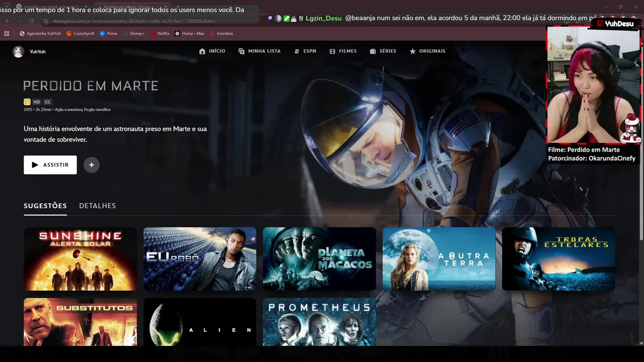Viewport: 644px width, 362px height.
Task: Open the Netflix bookmark
Action: coord(159,34)
